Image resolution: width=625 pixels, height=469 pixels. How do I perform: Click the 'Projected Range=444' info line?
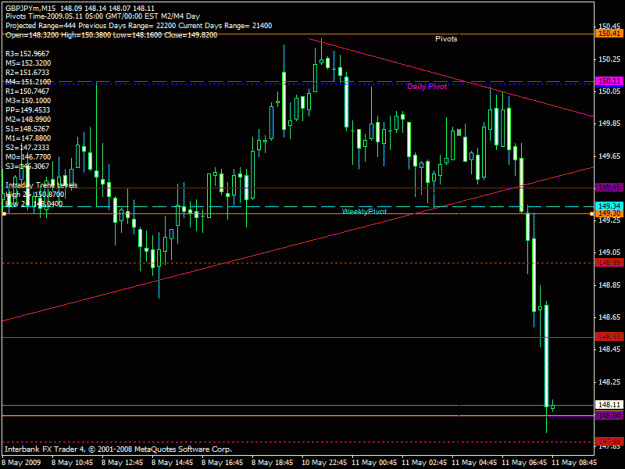(139, 26)
